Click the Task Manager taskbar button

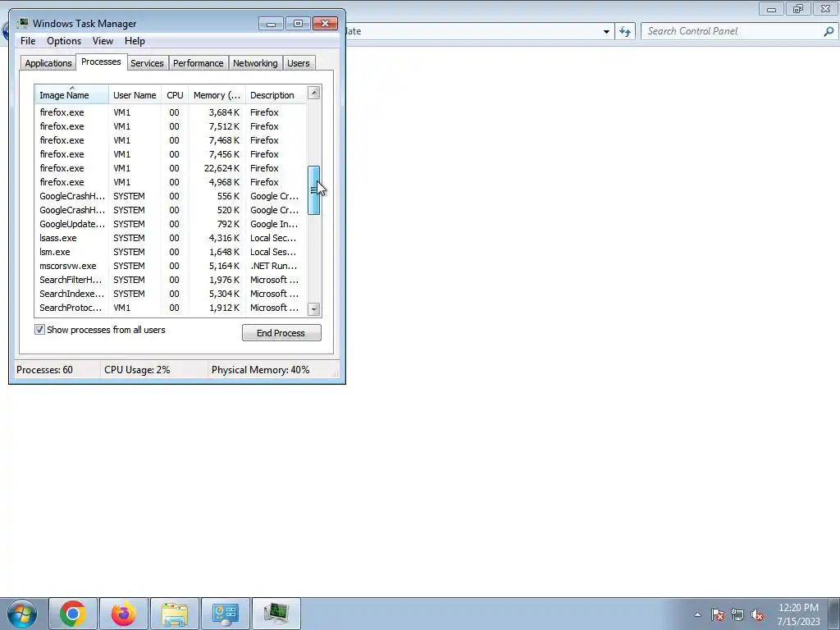click(276, 614)
